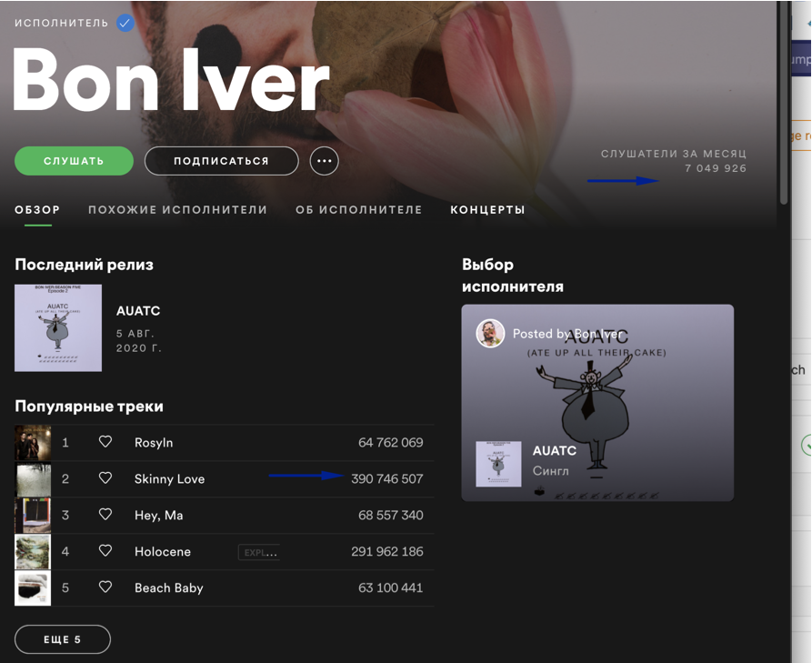Toggle heart icon for Hey, Ma
The width and height of the screenshot is (812, 663).
(x=105, y=515)
